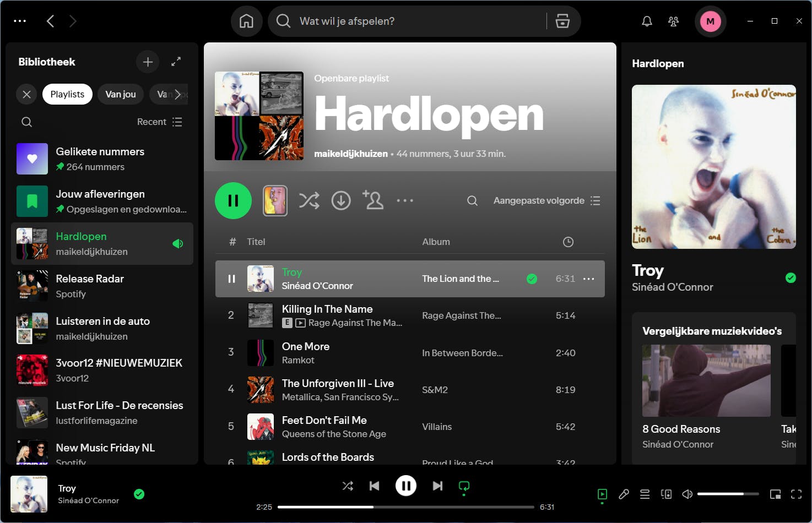Open the invite collaborators icon
The width and height of the screenshot is (812, 523).
373,200
